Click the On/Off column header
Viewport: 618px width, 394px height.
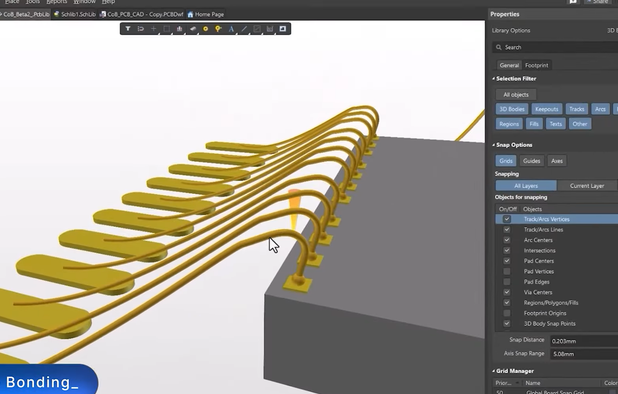[507, 209]
